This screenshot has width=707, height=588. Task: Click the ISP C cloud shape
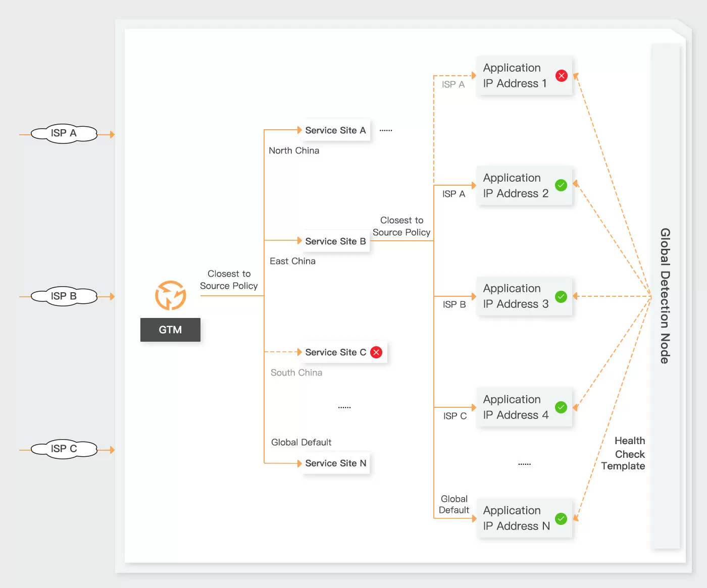[64, 449]
